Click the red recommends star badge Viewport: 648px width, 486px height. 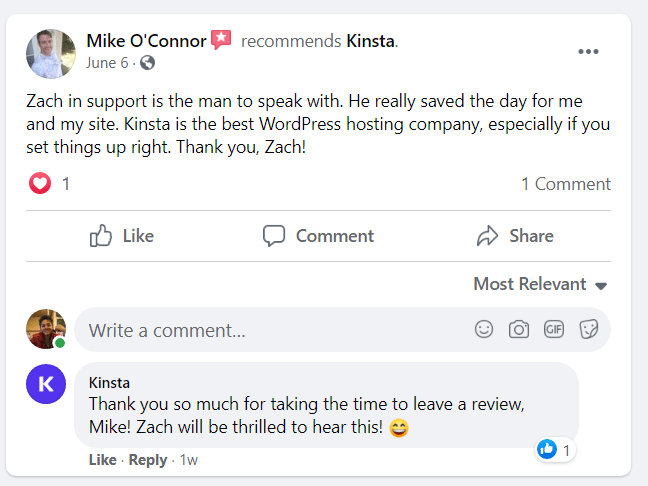[x=221, y=40]
